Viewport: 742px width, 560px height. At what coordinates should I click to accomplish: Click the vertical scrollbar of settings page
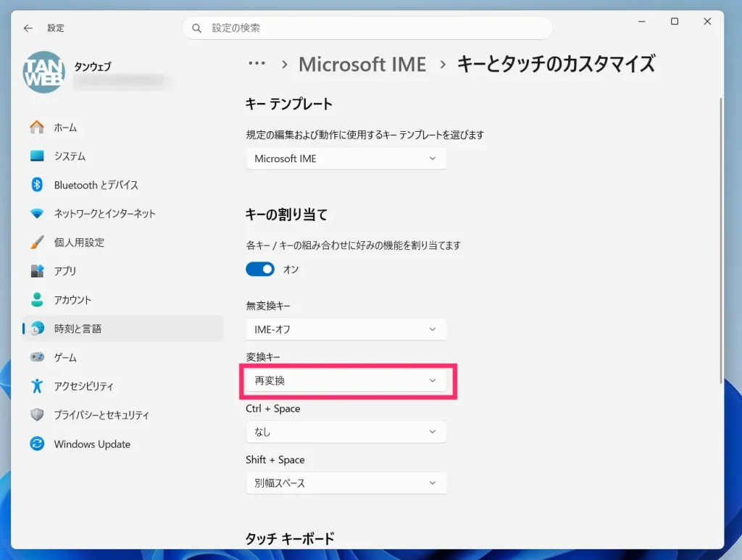(x=721, y=241)
